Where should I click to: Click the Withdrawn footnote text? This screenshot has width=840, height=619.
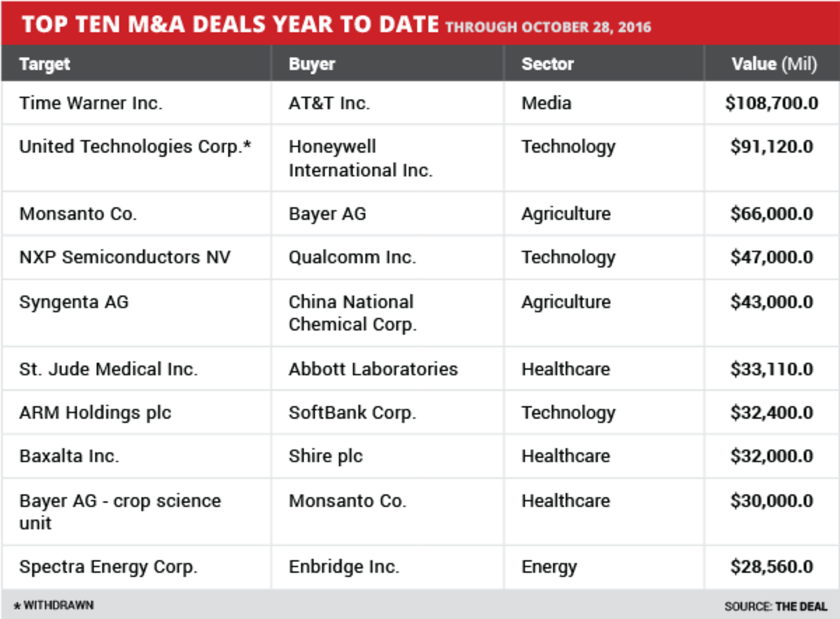(x=55, y=605)
